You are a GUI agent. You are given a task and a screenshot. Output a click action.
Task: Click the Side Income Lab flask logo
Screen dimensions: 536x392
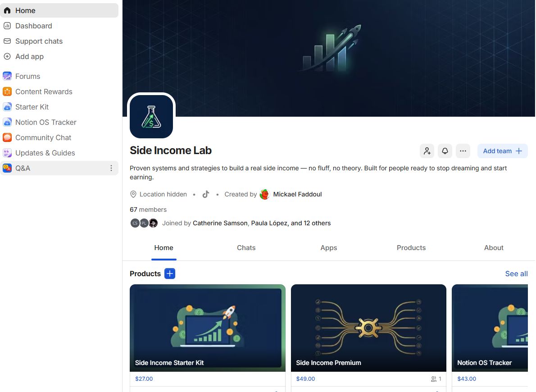click(151, 117)
